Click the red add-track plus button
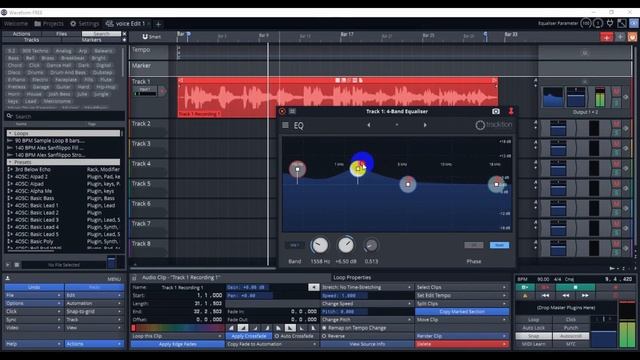The image size is (640, 360). point(607,37)
